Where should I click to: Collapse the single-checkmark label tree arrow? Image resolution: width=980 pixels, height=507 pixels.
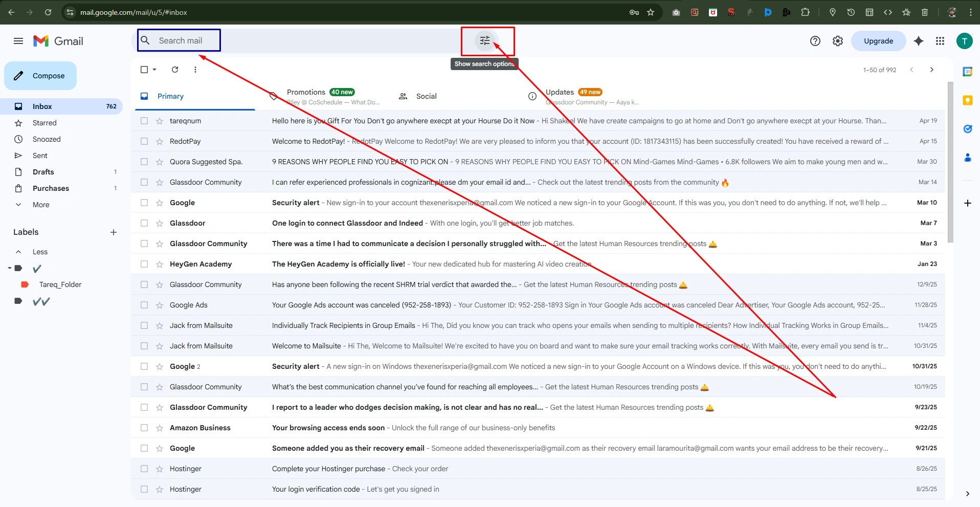[10, 268]
